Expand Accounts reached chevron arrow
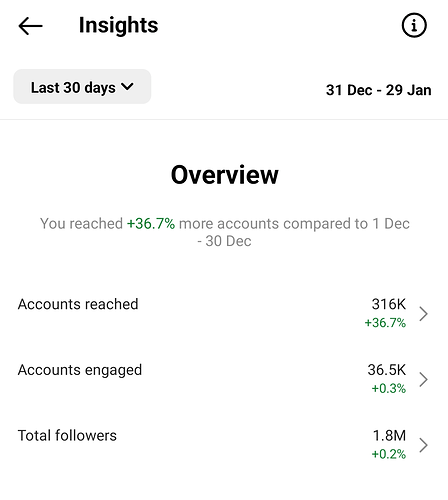The image size is (448, 500). click(423, 314)
